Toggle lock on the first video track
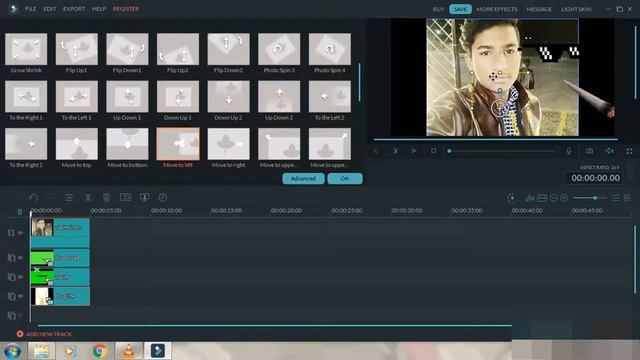 click(x=11, y=233)
